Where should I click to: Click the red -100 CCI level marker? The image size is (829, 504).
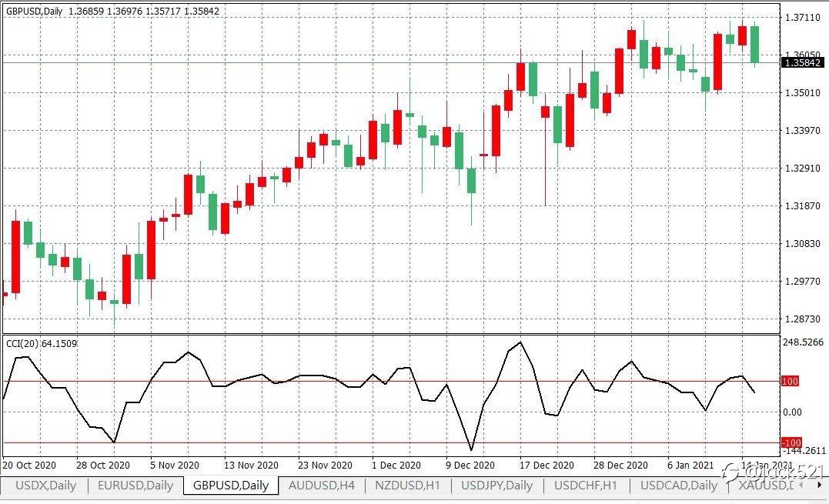pyautogui.click(x=791, y=442)
